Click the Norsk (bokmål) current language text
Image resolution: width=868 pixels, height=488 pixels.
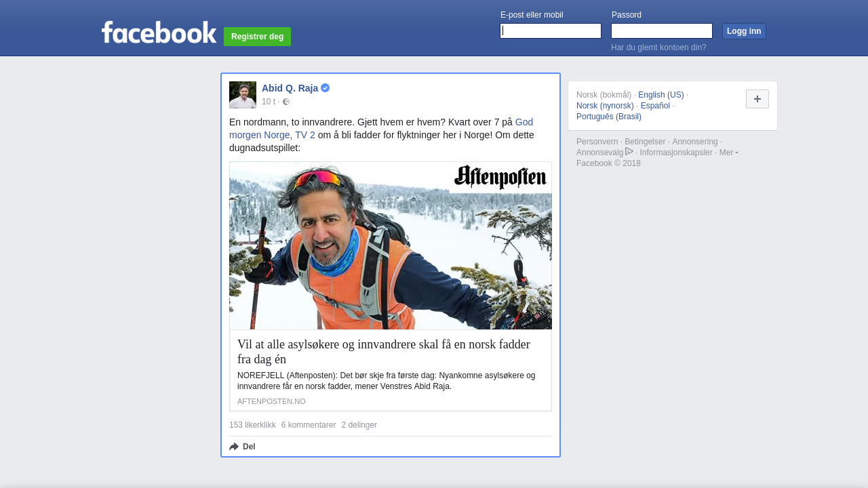(x=604, y=95)
